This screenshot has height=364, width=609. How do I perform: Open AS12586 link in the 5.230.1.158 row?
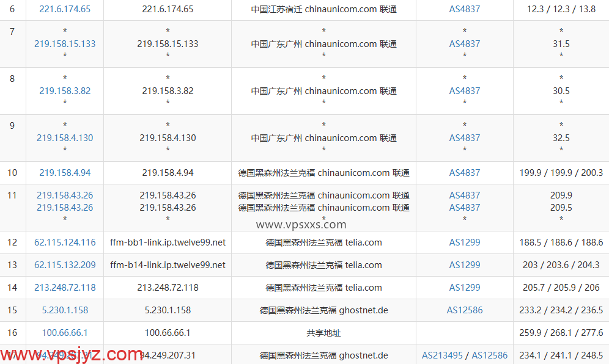465,310
